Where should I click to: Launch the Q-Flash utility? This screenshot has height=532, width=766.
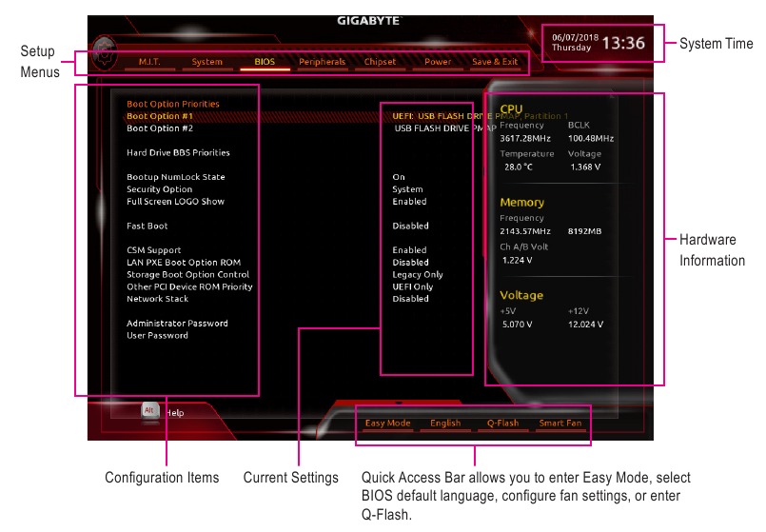tap(502, 424)
